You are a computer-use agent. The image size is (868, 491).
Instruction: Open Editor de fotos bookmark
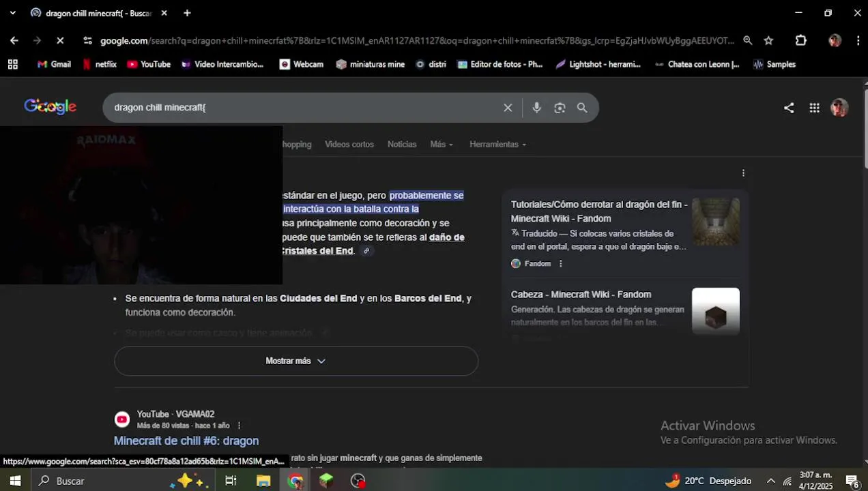pyautogui.click(x=500, y=64)
